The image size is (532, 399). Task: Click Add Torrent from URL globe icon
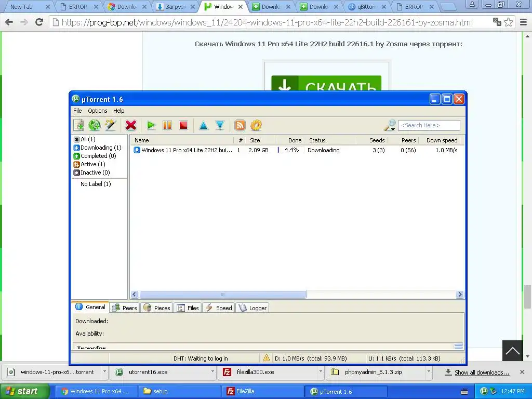[95, 125]
